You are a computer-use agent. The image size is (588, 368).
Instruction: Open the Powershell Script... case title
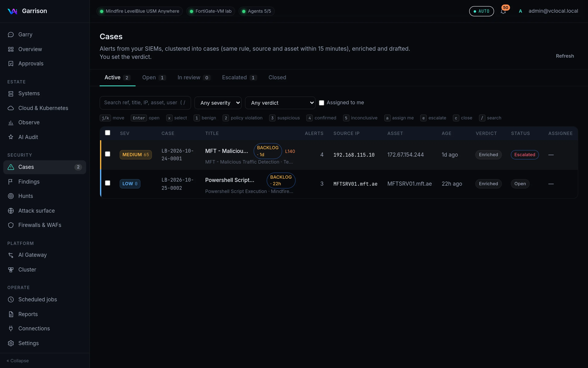230,180
